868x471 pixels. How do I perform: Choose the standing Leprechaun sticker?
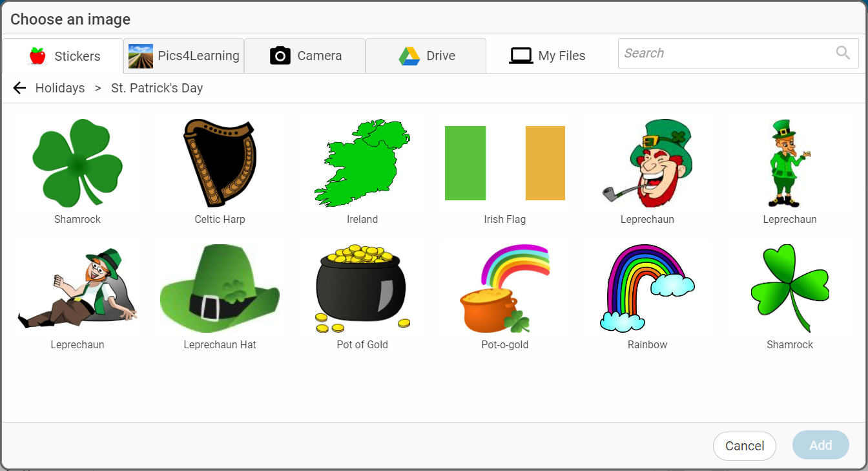[x=789, y=163]
